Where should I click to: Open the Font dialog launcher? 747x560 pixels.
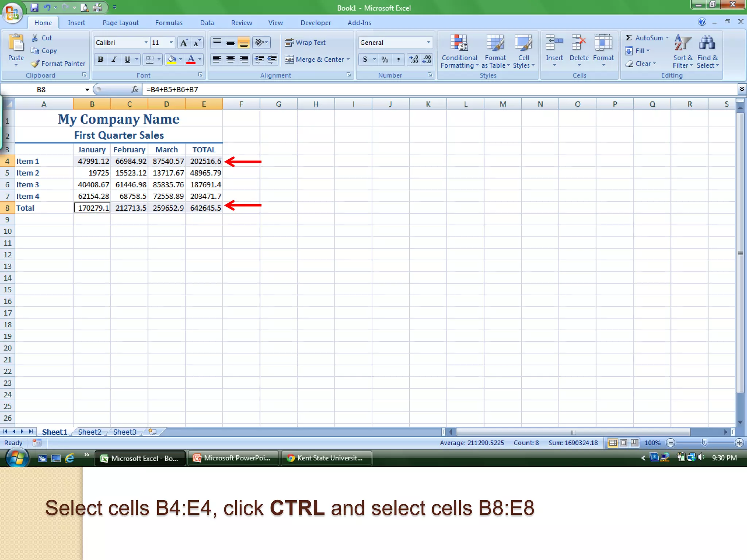point(200,75)
